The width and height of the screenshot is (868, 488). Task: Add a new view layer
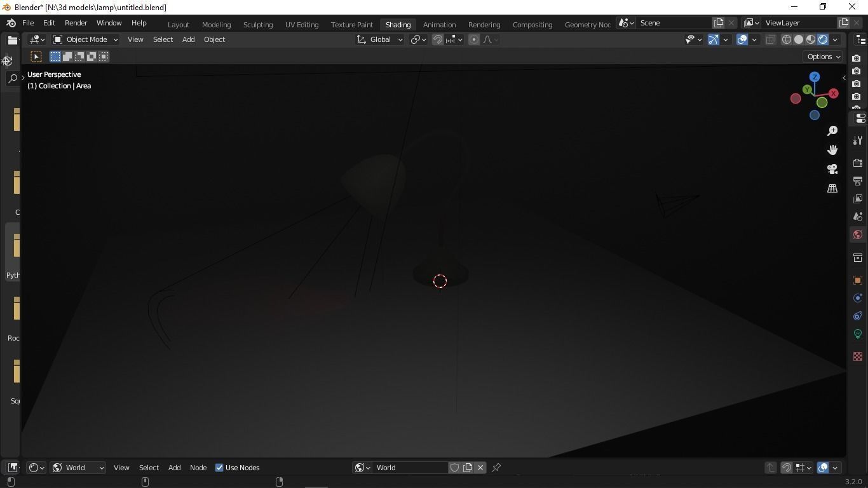point(844,23)
